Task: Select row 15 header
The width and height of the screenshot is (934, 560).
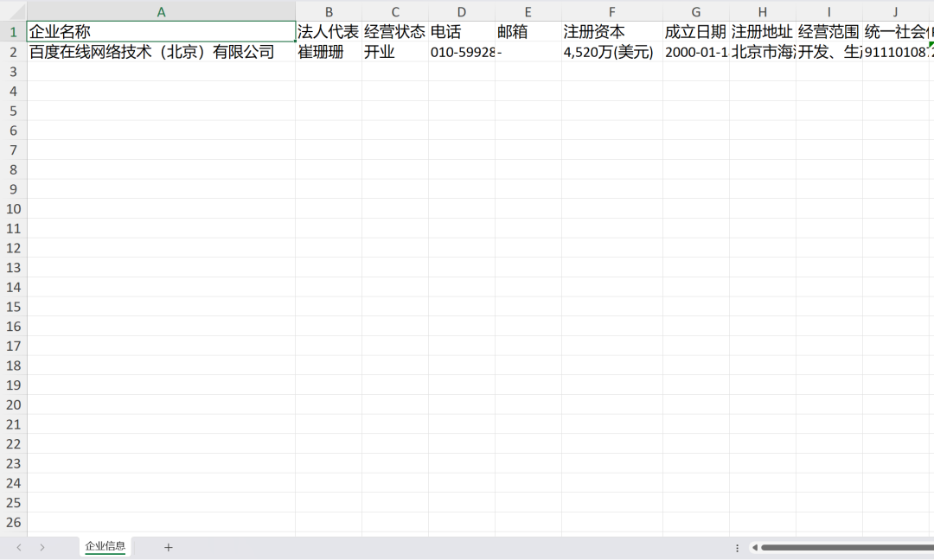Action: [x=13, y=307]
